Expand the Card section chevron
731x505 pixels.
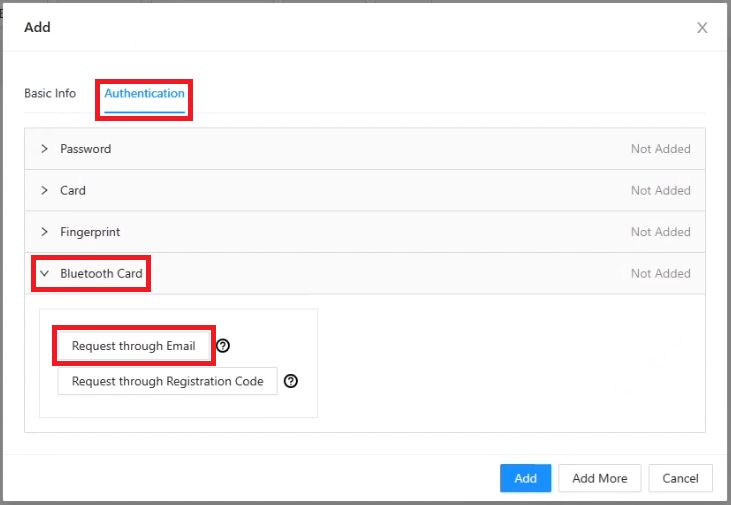click(44, 190)
